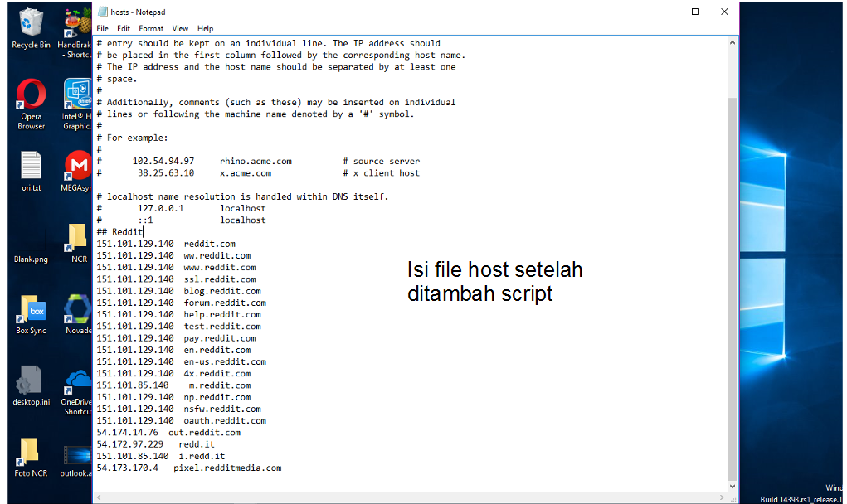
Task: Open the Foto NCR folder
Action: (x=30, y=450)
